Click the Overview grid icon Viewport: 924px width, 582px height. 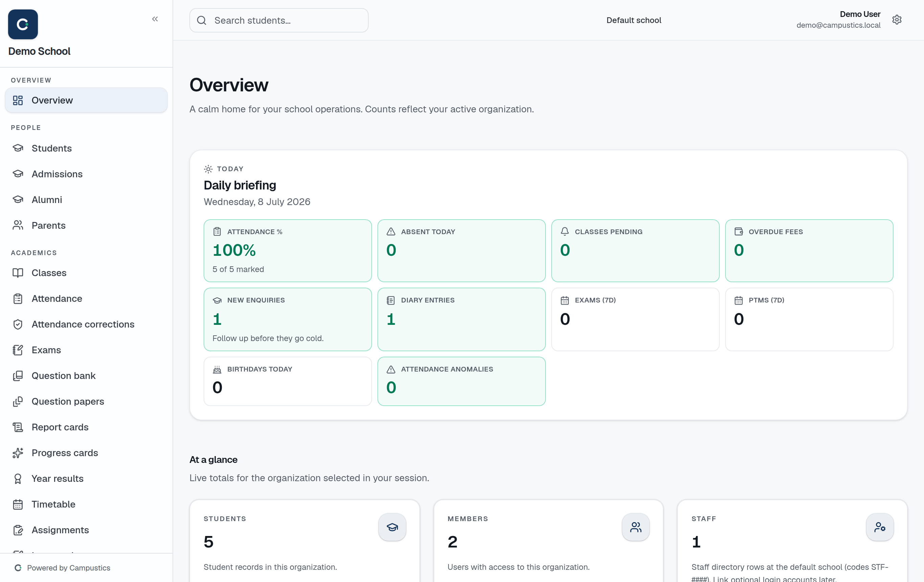(x=18, y=100)
